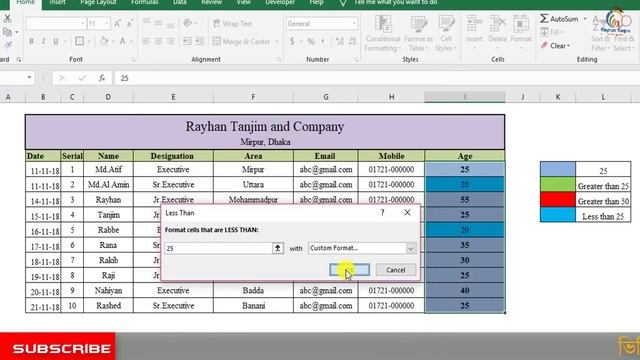
Task: Open Format as Table gallery
Action: (x=418, y=33)
